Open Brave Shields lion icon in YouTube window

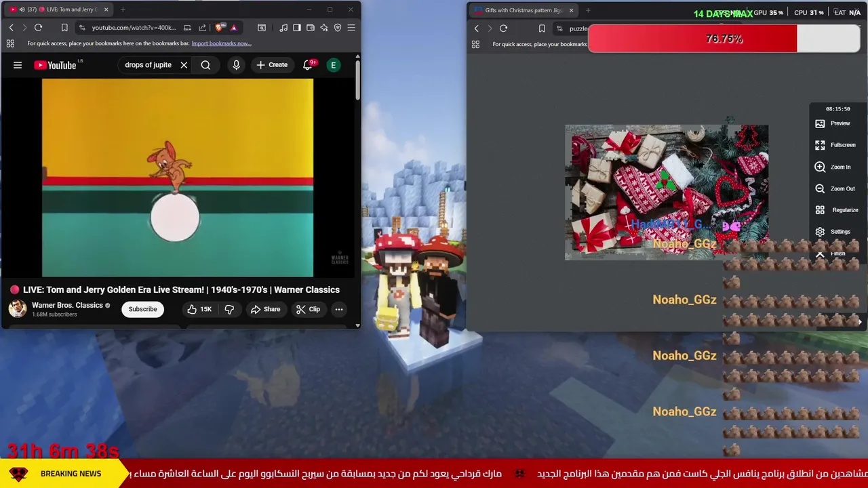coord(219,28)
